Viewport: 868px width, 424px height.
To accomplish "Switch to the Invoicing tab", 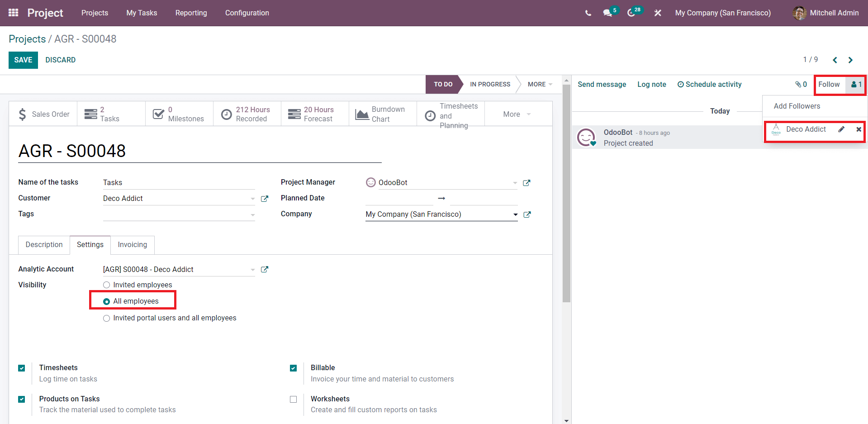I will [x=132, y=245].
